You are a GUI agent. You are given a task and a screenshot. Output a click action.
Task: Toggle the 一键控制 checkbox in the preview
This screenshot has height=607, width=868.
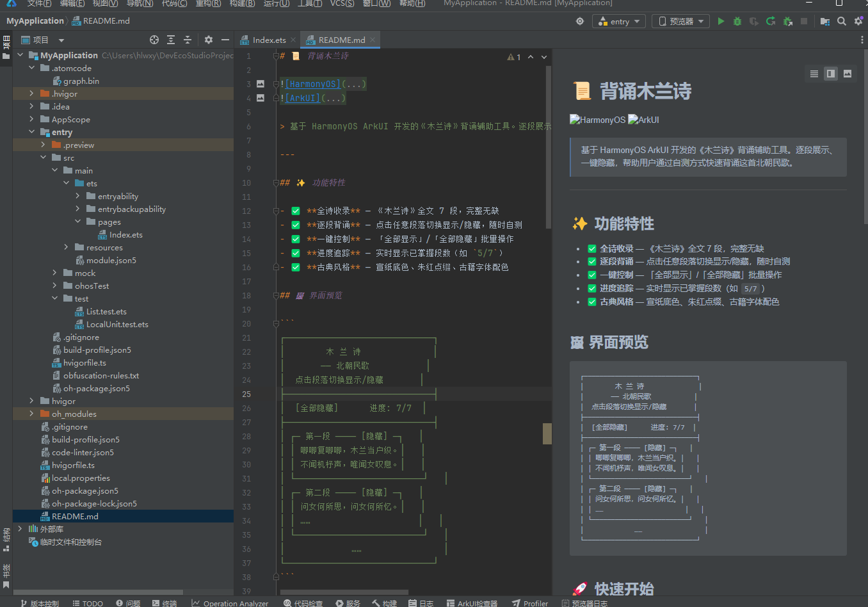(x=592, y=275)
